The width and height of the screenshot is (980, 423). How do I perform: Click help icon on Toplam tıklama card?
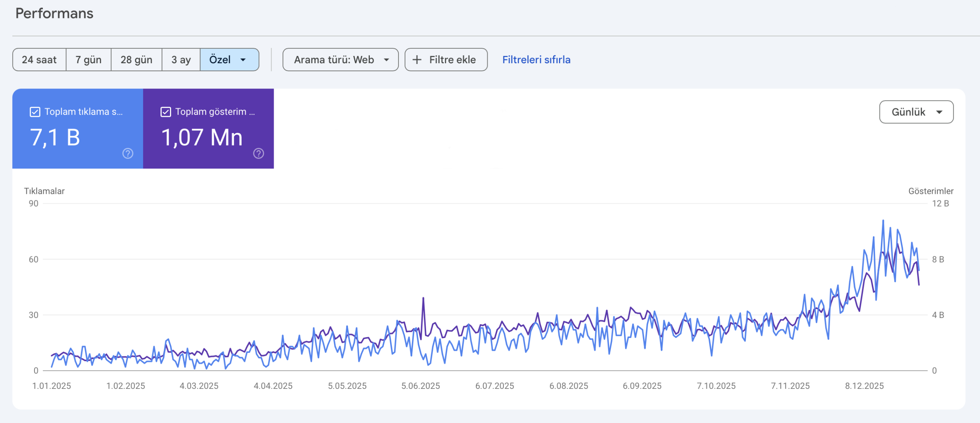pos(128,154)
